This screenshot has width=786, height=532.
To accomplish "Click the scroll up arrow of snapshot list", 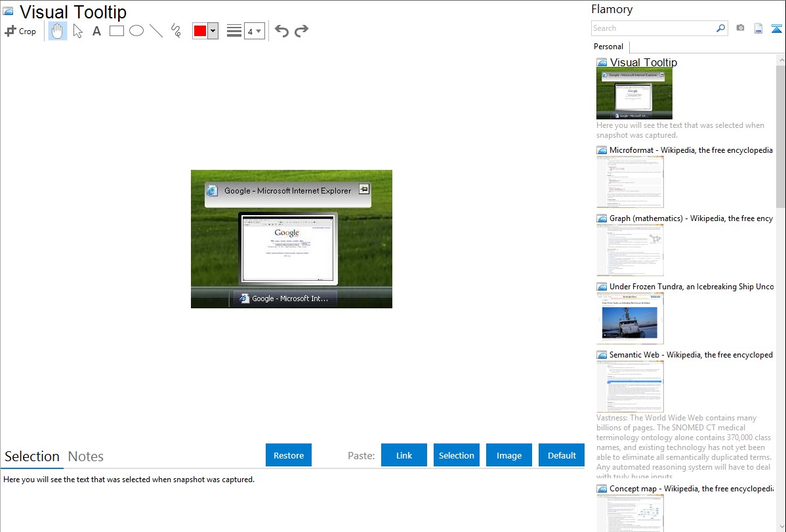I will click(781, 60).
